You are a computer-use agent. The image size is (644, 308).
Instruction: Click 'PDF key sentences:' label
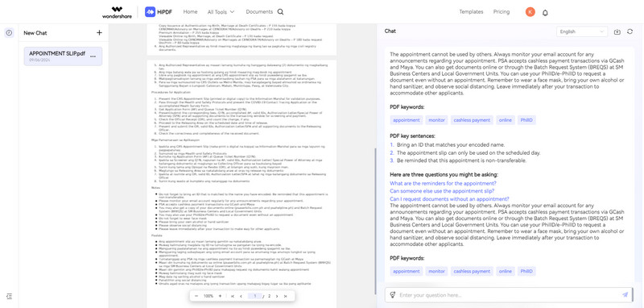pyautogui.click(x=412, y=135)
